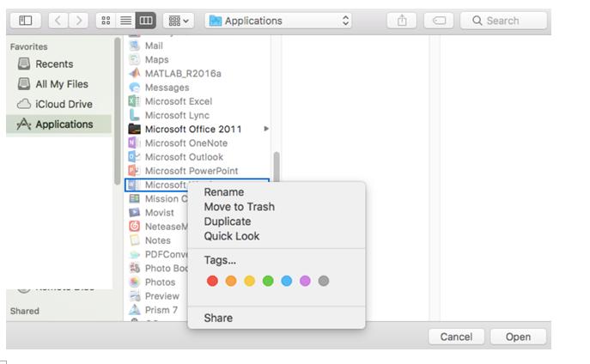Go back with the left arrow

point(58,21)
